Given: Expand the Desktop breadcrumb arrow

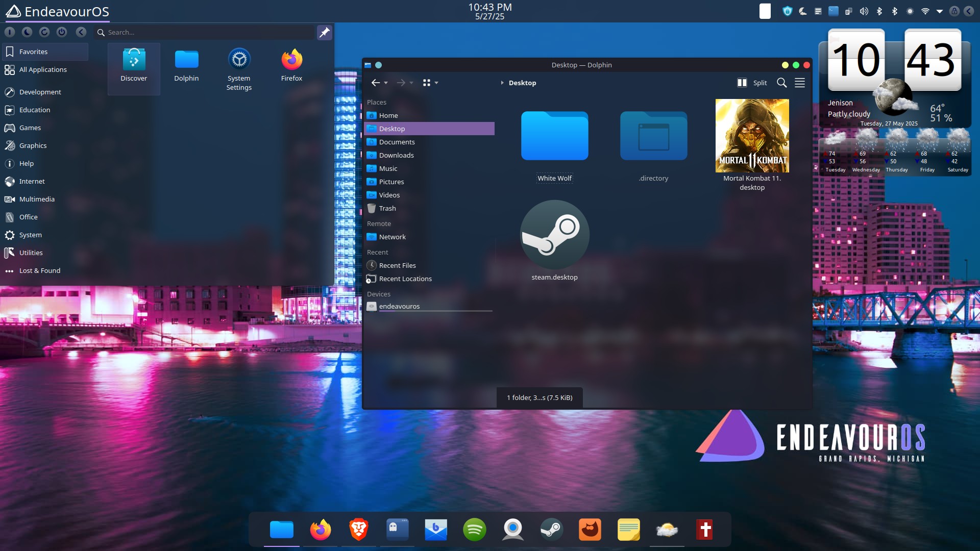Looking at the screenshot, I should click(502, 83).
